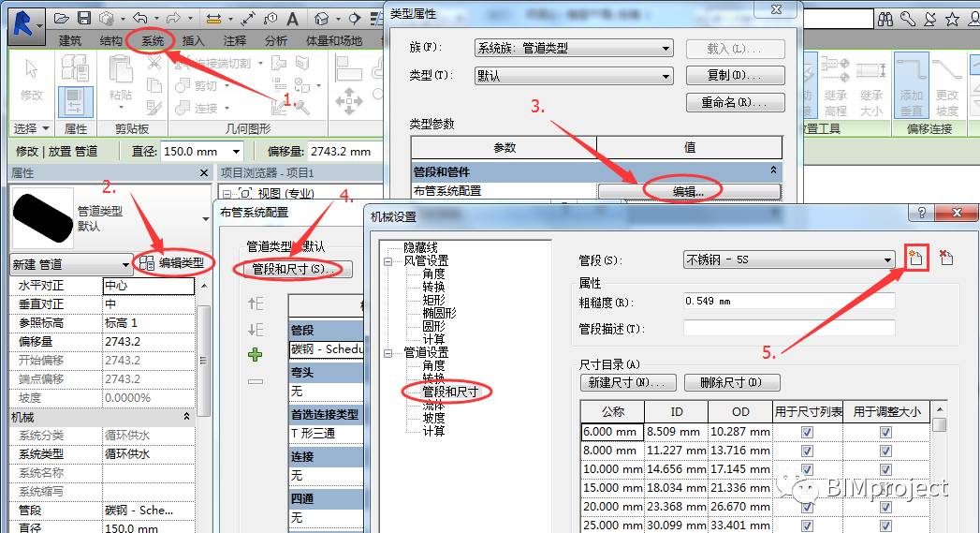This screenshot has height=533, width=980.
Task: Click the 新建尺寸(N)... button
Action: (629, 382)
